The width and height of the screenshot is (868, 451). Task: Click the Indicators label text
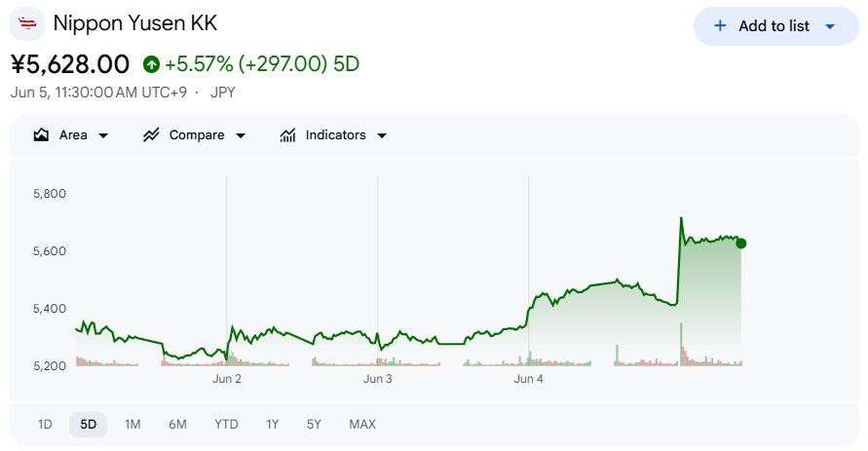tap(335, 135)
